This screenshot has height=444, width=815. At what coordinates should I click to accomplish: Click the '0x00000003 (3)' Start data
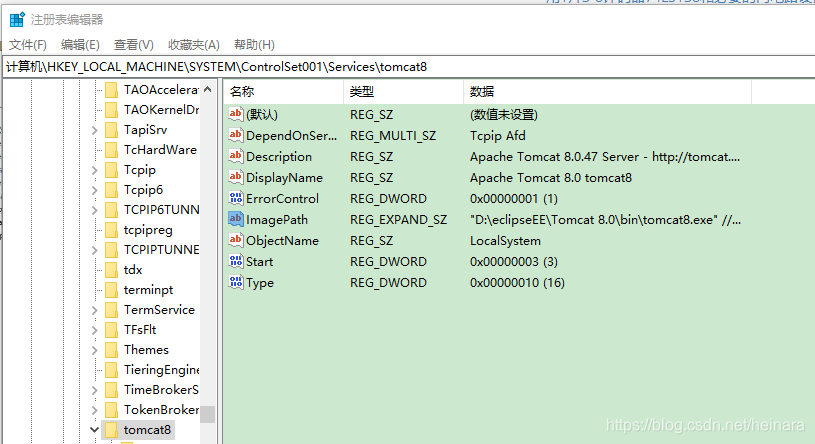[x=514, y=262]
